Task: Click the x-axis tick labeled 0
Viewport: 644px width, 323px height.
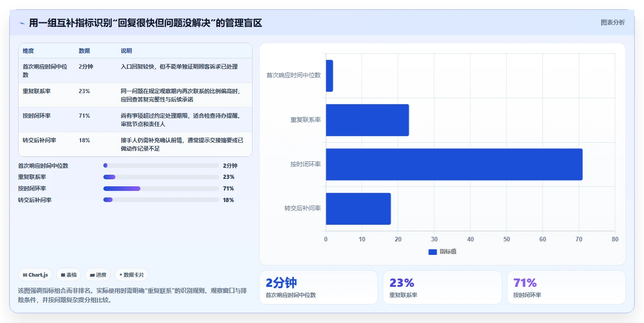Action: pos(326,239)
